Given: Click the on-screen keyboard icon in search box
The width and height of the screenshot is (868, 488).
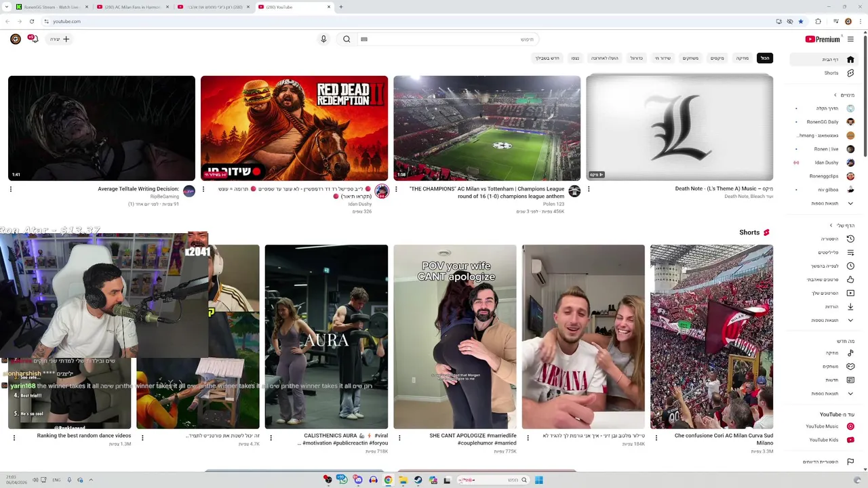Looking at the screenshot, I should [364, 39].
